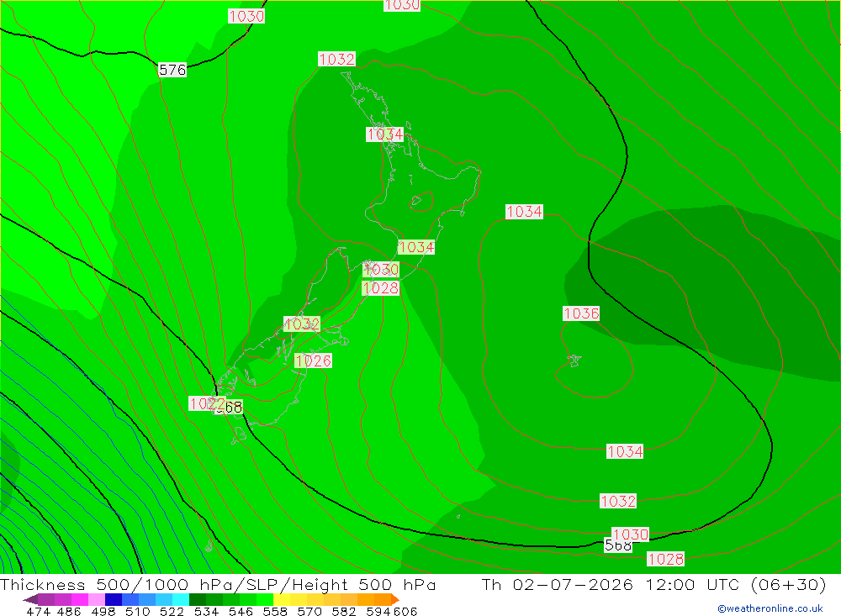841x616 pixels.
Task: Click the 546 legend value
Action: tap(241, 611)
